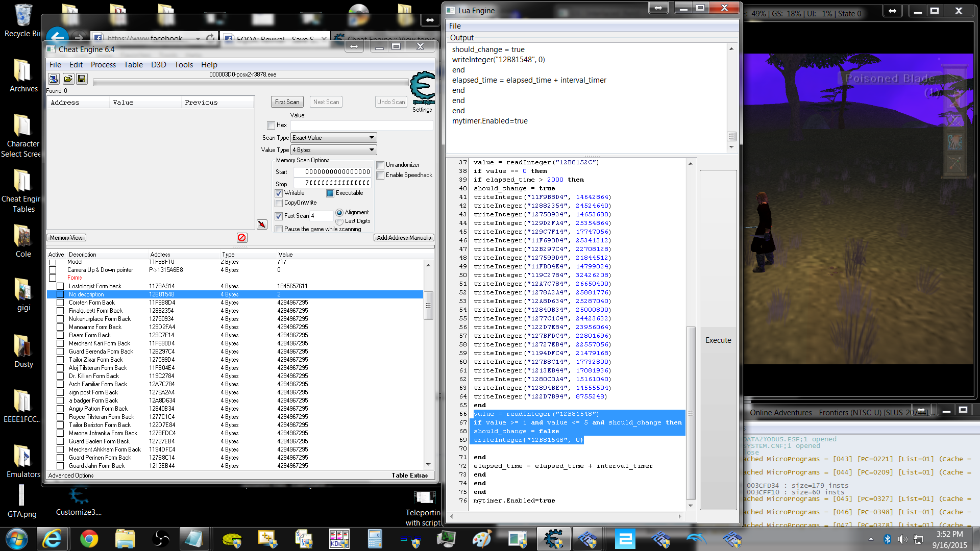The image size is (980, 551).
Task: Enable the Hex checkbox
Action: click(271, 126)
